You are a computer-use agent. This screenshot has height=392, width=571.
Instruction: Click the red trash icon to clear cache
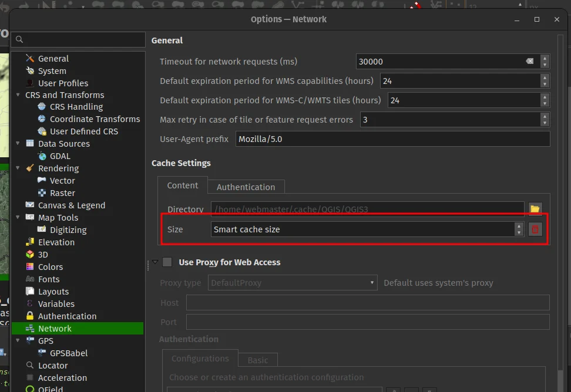535,229
